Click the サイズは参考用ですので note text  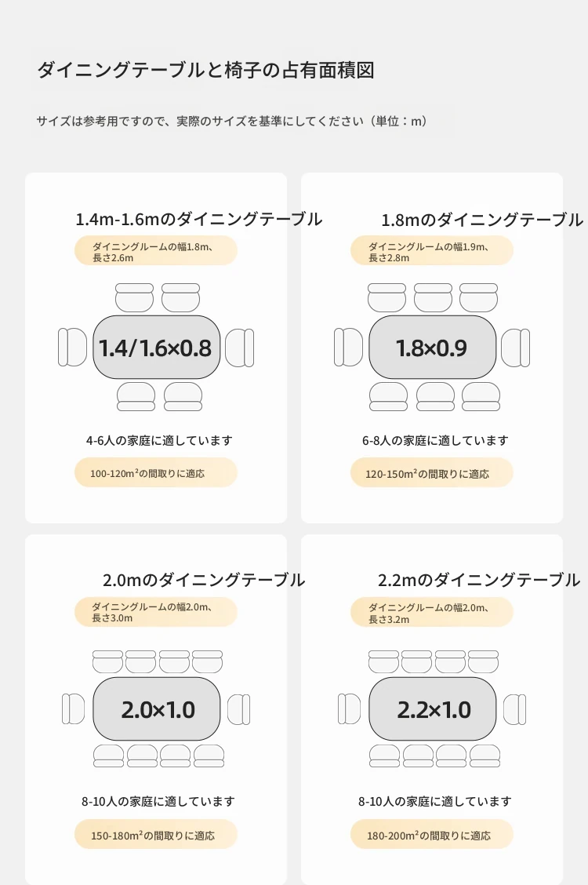point(233,122)
